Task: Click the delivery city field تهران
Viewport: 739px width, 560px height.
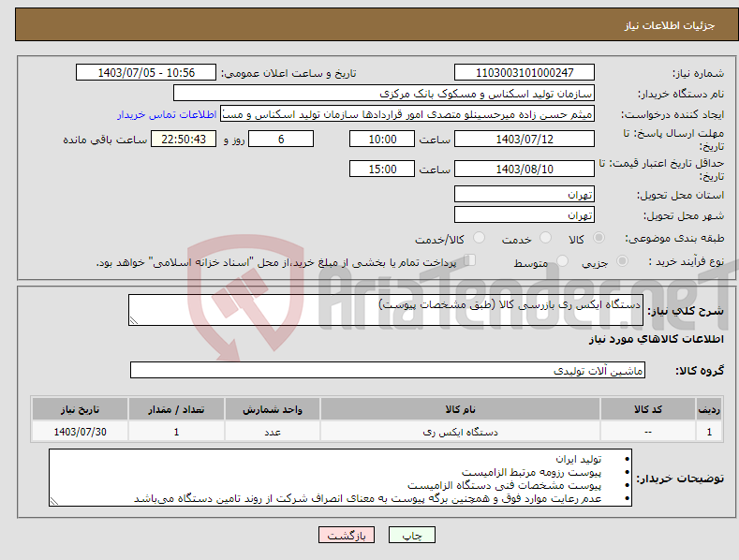Action: click(x=525, y=215)
